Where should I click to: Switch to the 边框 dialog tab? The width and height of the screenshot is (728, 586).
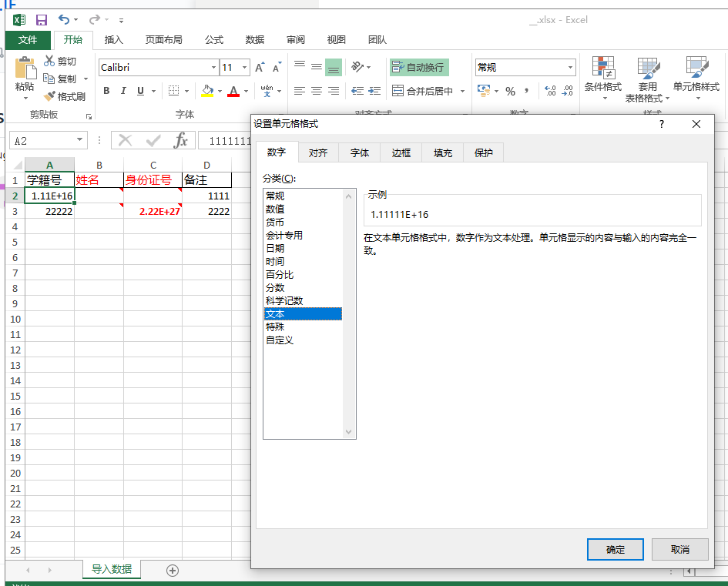point(401,152)
